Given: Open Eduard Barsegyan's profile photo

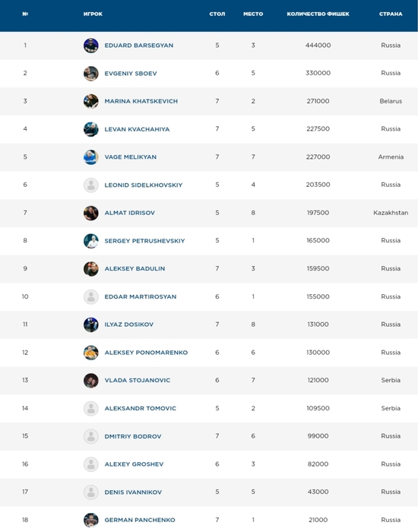Looking at the screenshot, I should (x=91, y=46).
